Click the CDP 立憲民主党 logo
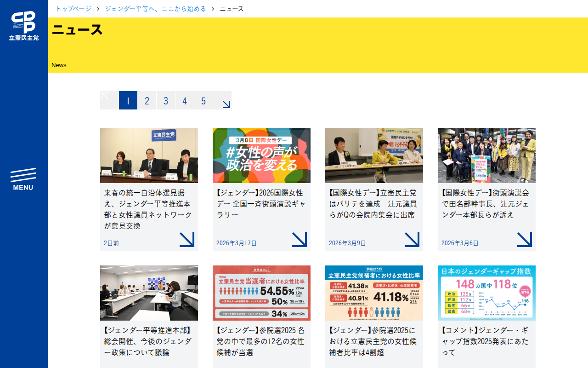The width and height of the screenshot is (588, 368). (x=24, y=26)
